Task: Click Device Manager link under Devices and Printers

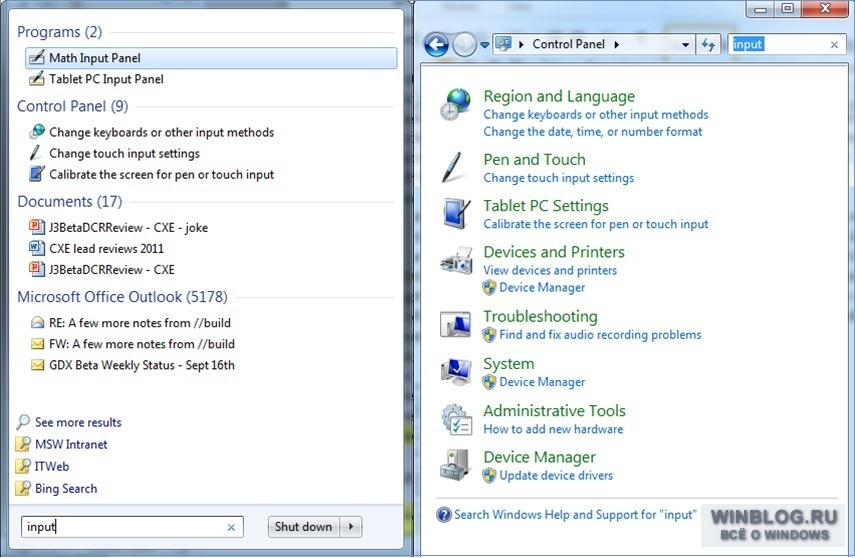Action: click(542, 287)
